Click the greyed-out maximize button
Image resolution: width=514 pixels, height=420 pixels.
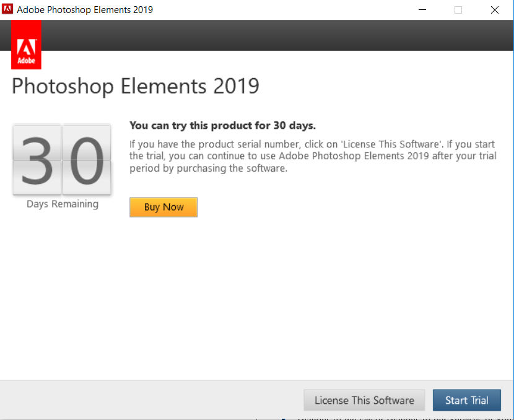tap(458, 10)
